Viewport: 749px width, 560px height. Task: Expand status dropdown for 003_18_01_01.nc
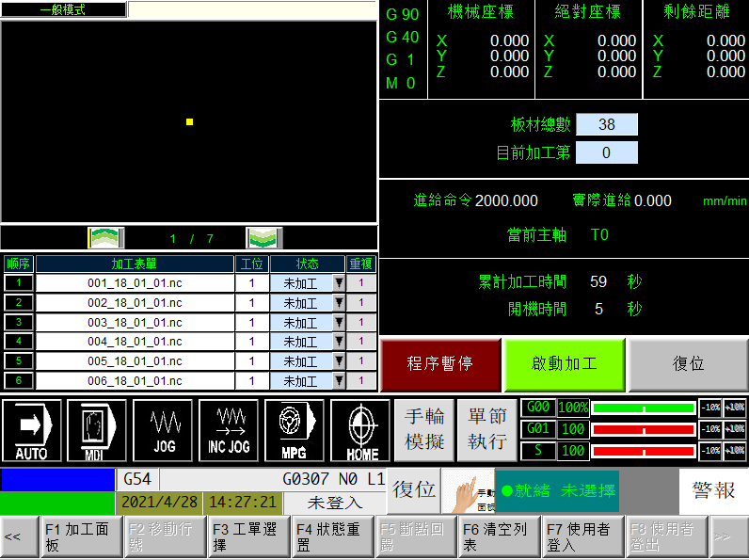(x=339, y=323)
